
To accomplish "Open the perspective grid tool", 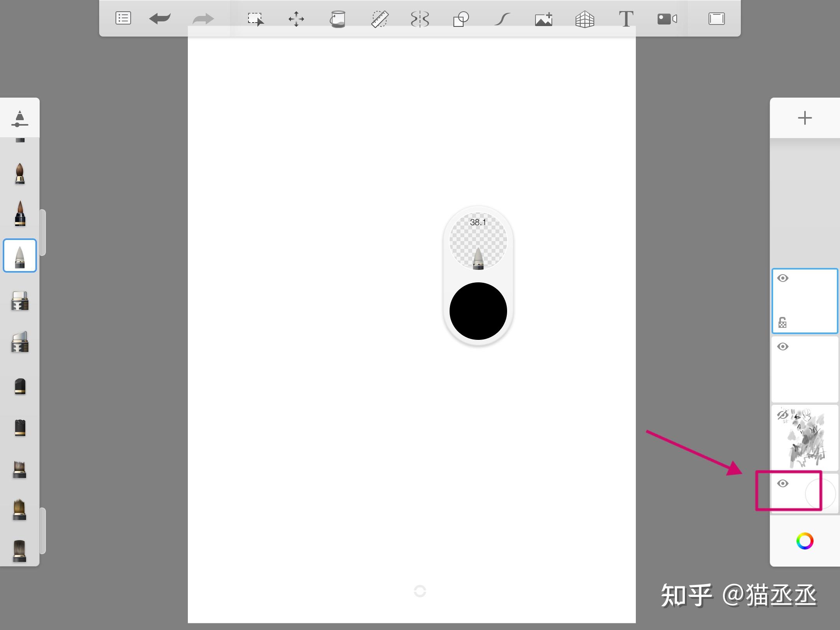I will click(584, 19).
